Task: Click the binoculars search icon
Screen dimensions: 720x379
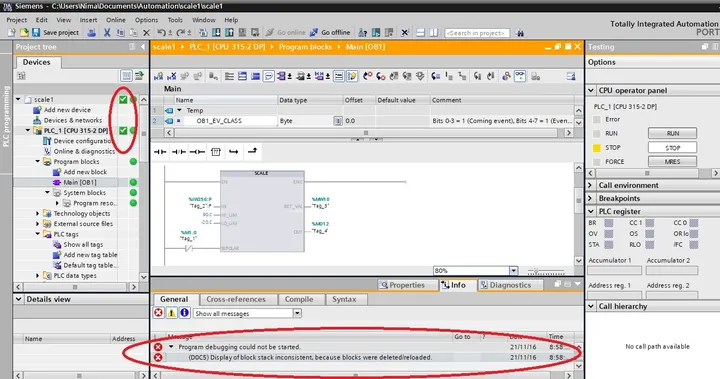Action: tap(520, 33)
